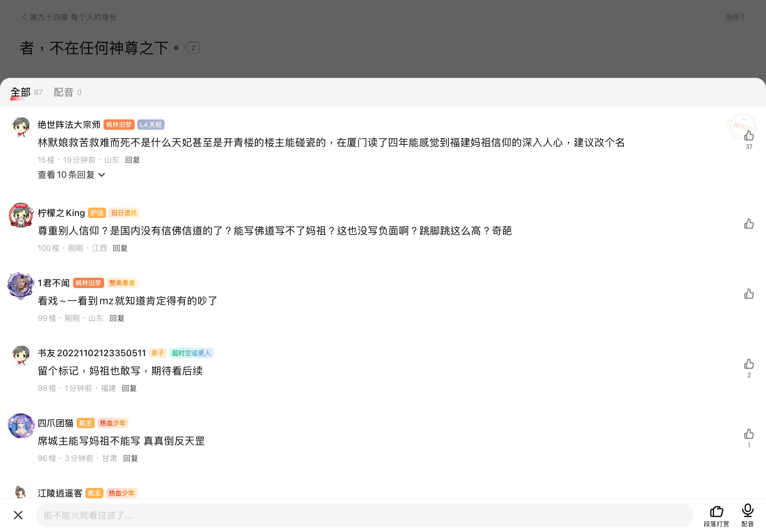Reply to the 100楼 comment
The width and height of the screenshot is (766, 532).
pyautogui.click(x=120, y=248)
